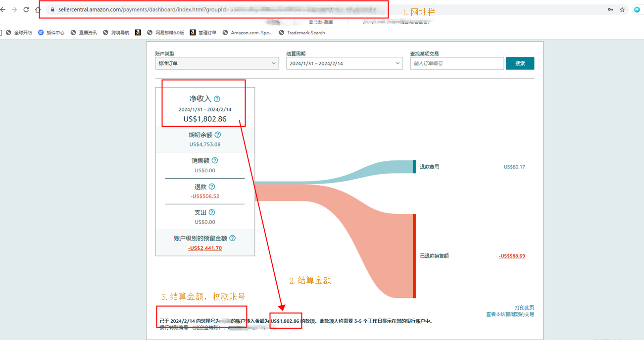Open the help tooltip for 销售额
Viewport: 644px width, 340px height.
click(x=215, y=160)
